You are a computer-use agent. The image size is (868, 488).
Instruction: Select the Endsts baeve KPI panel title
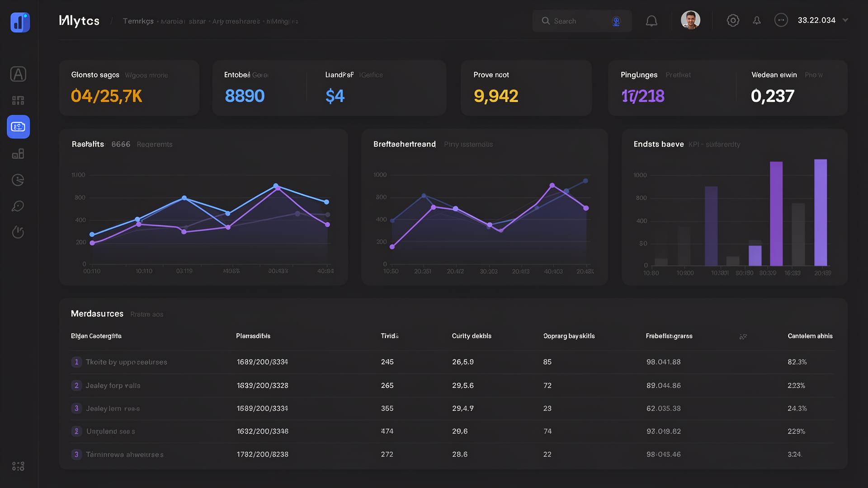(659, 144)
